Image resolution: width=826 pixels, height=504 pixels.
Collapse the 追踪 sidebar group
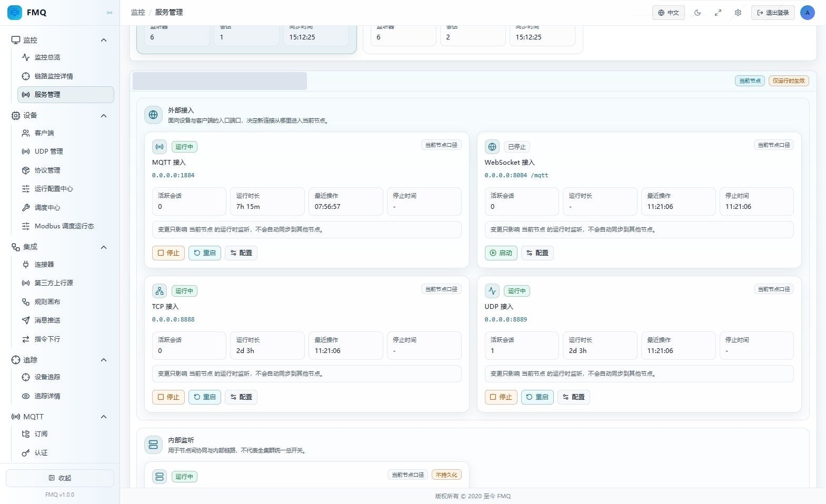pyautogui.click(x=104, y=360)
